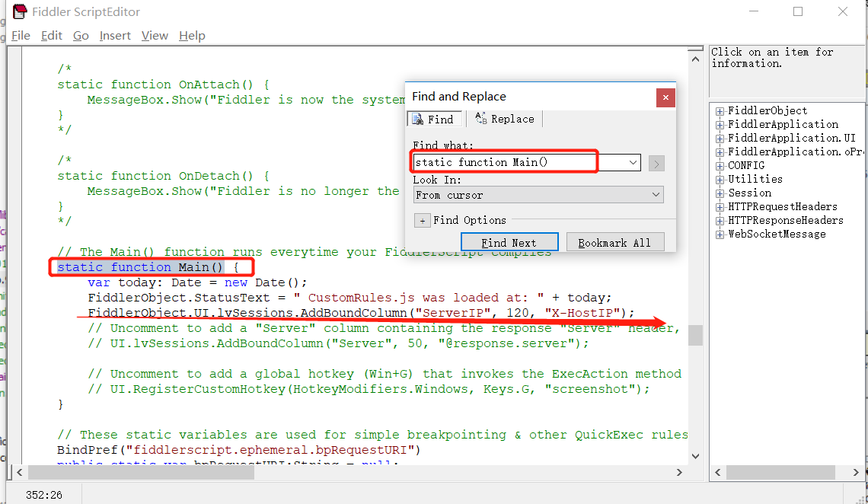Select WebSocketMessage in the class tree
Viewport: 868px width, 504px height.
tap(777, 234)
